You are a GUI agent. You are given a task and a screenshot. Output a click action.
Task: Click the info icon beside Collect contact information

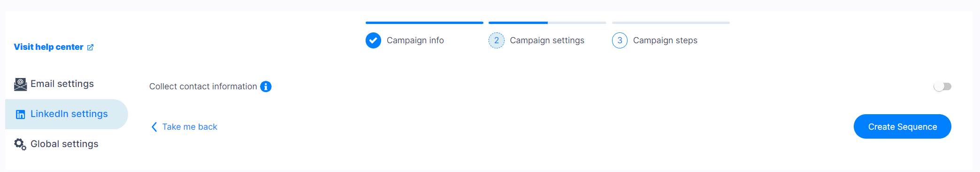click(x=266, y=86)
